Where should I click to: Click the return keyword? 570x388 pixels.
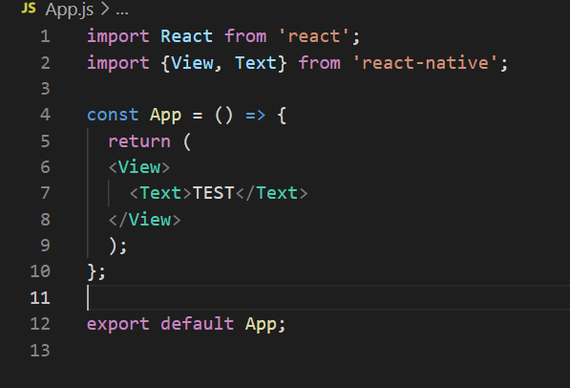[139, 141]
